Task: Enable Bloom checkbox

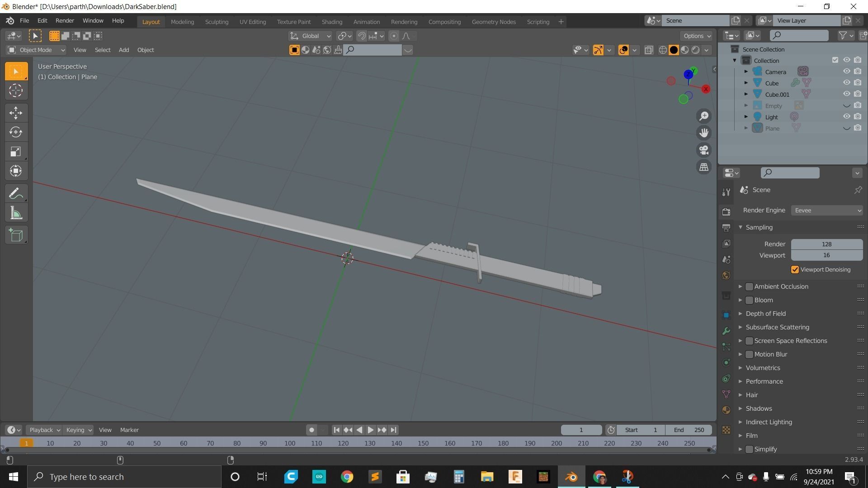Action: 749,300
